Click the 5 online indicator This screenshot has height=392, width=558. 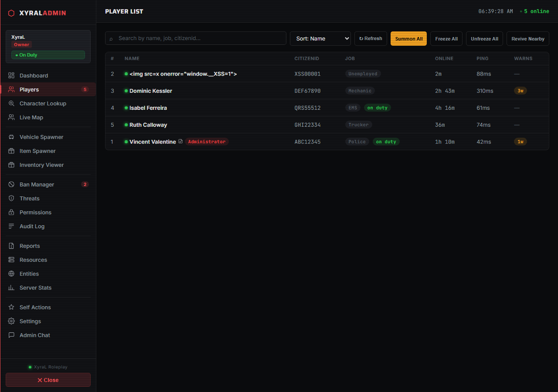pyautogui.click(x=534, y=11)
